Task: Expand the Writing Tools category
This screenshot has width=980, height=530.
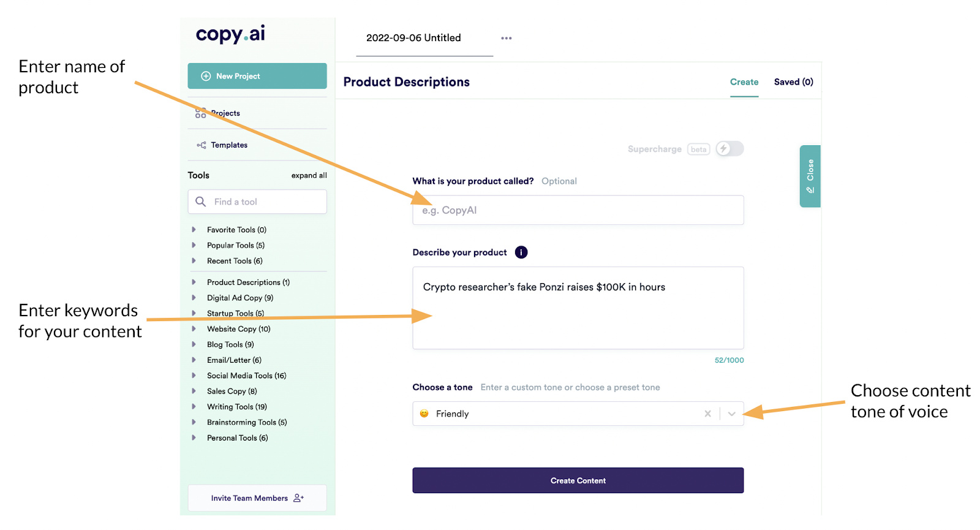Action: (194, 407)
